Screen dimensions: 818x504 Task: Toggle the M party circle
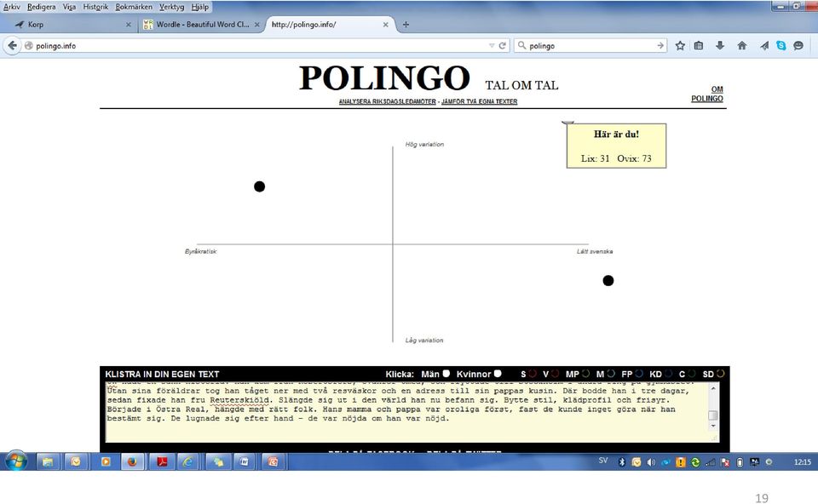click(x=611, y=374)
